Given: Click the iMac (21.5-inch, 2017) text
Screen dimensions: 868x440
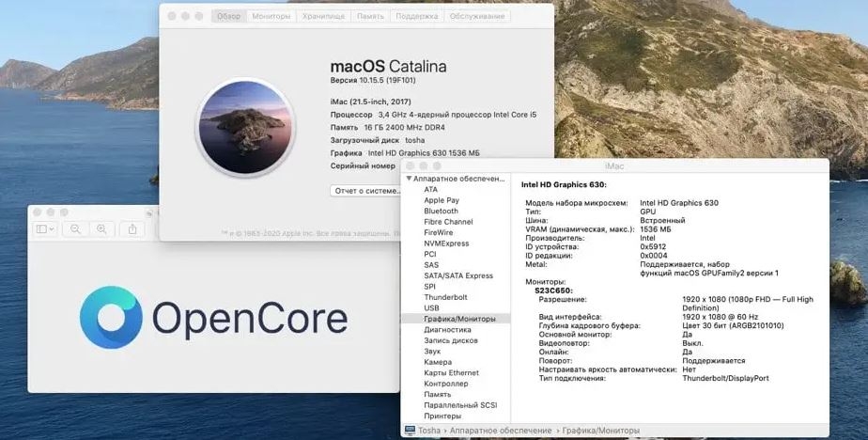Looking at the screenshot, I should [x=370, y=102].
